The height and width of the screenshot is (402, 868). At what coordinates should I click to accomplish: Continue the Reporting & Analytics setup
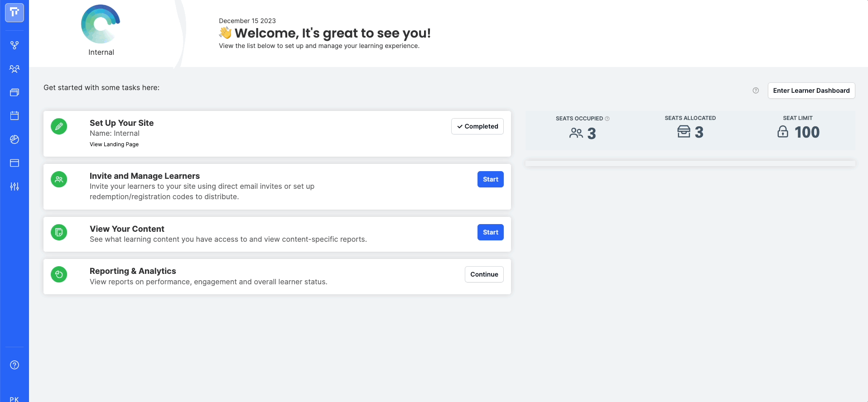point(484,274)
